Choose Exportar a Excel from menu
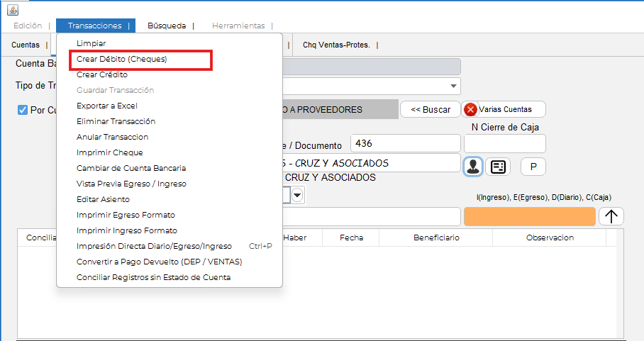The height and width of the screenshot is (341, 644). tap(106, 106)
